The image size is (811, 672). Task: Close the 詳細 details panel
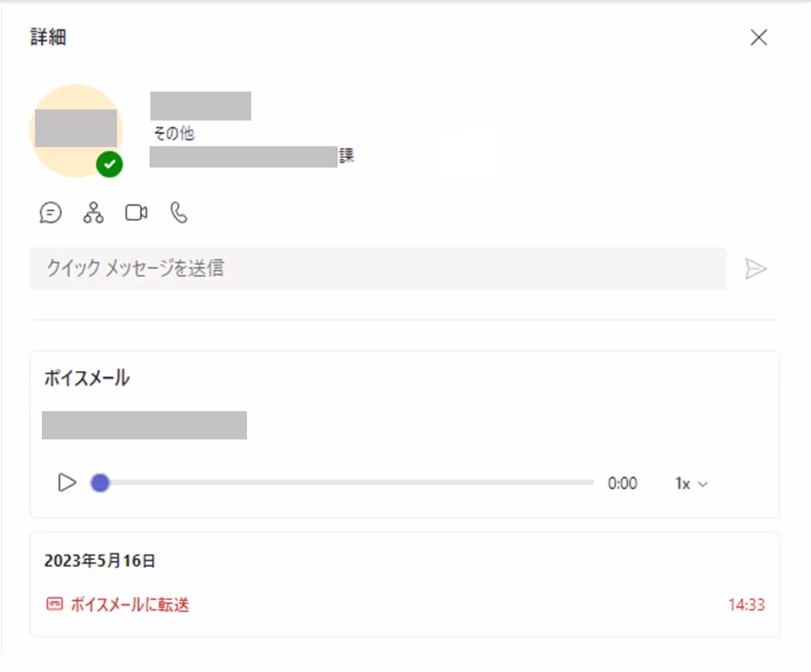[x=759, y=38]
